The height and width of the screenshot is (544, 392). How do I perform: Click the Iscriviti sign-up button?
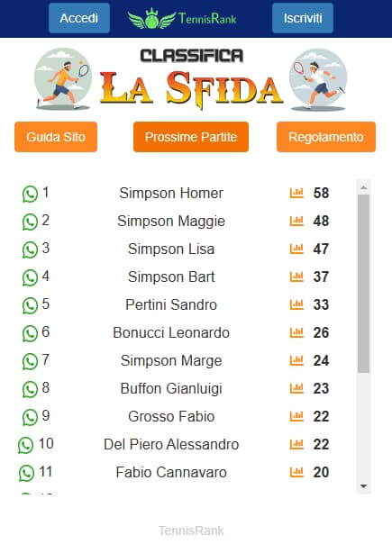[303, 18]
